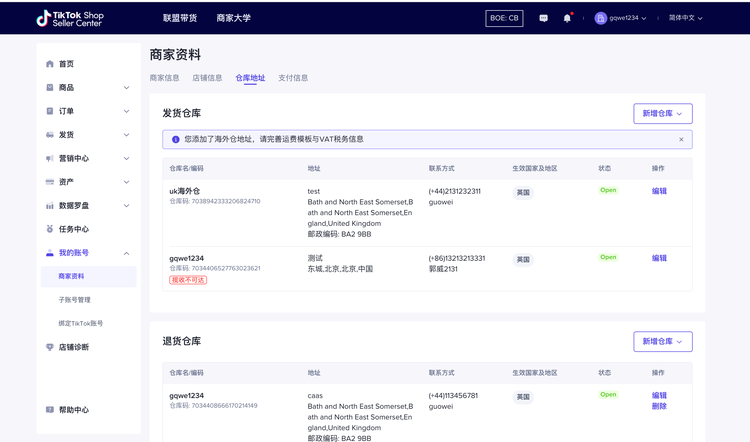Viewport: 750px width, 442px height.
Task: Click the 任务中心 medal icon
Action: click(50, 229)
